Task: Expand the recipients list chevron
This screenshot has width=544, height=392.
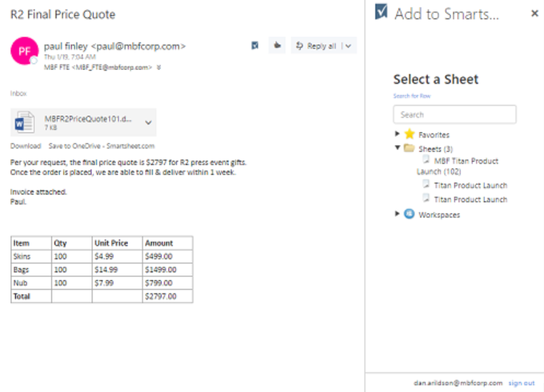Action: click(159, 67)
